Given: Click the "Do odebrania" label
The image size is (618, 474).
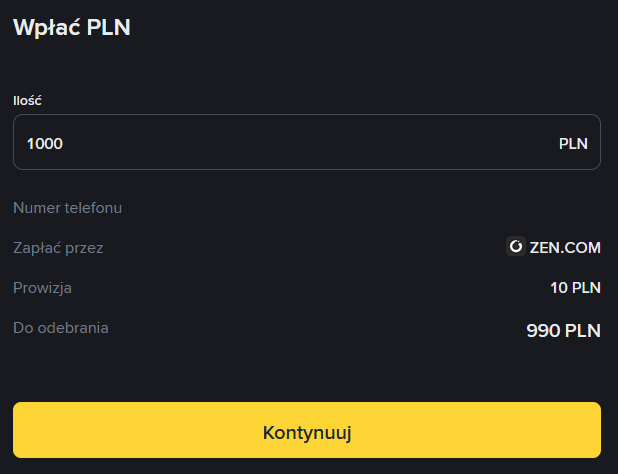Looking at the screenshot, I should [61, 327].
